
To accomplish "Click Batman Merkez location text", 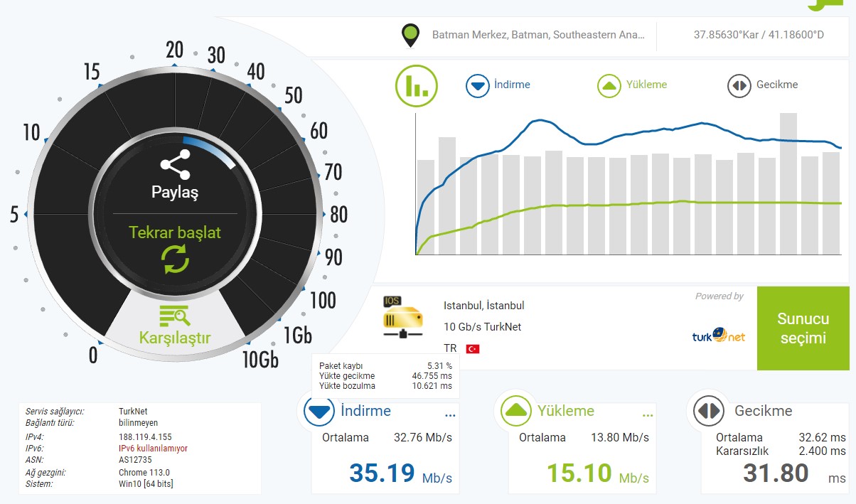I will (538, 34).
